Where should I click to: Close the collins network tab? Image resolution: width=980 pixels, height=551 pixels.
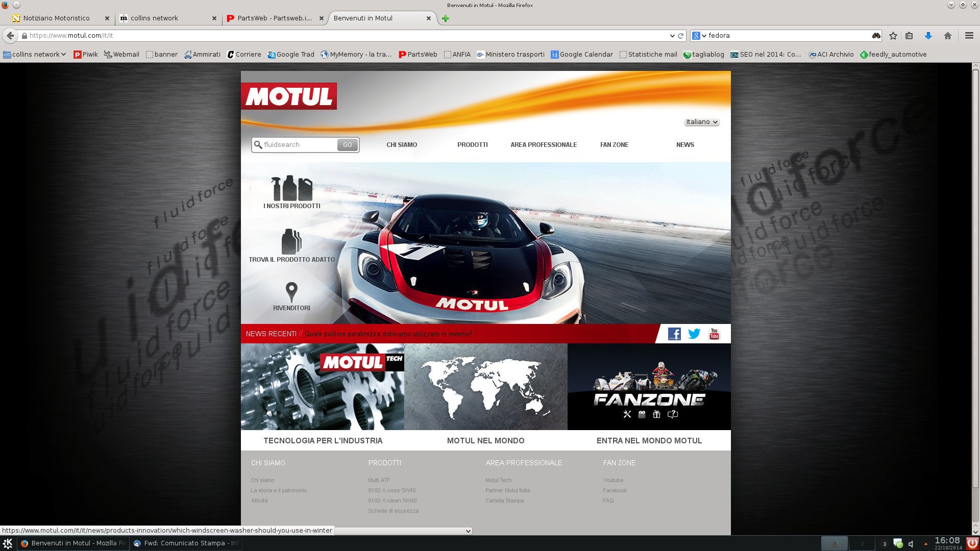[214, 18]
